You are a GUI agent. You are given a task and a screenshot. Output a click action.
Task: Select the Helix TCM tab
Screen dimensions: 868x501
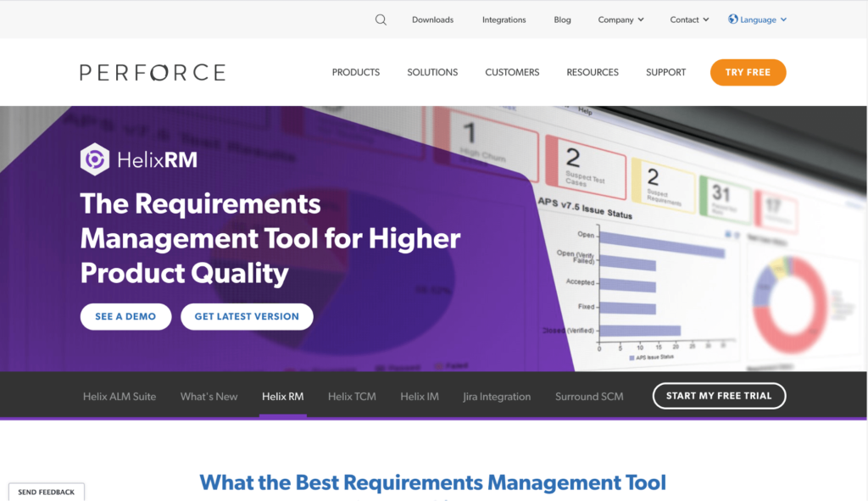pyautogui.click(x=352, y=396)
